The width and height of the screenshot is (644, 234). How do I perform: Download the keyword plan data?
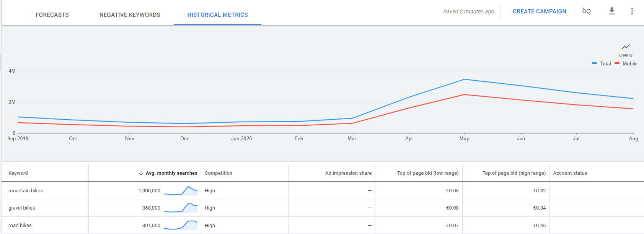coord(612,11)
